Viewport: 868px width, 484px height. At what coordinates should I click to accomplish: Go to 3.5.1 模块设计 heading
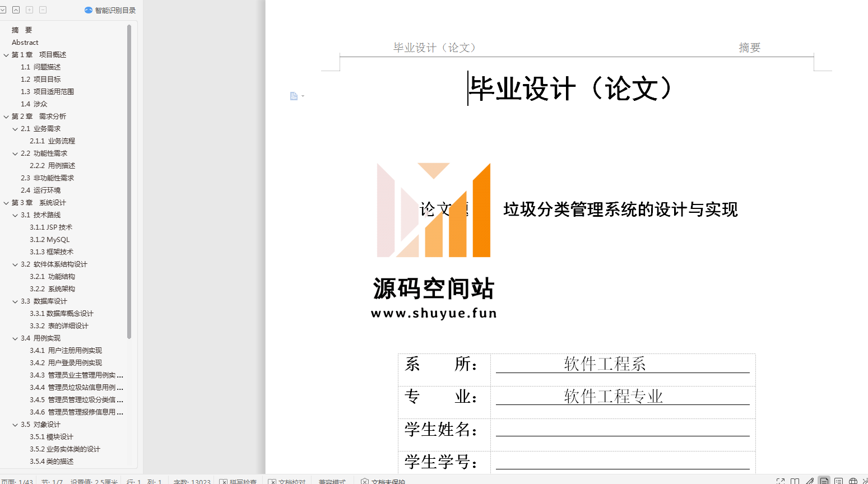pyautogui.click(x=52, y=437)
